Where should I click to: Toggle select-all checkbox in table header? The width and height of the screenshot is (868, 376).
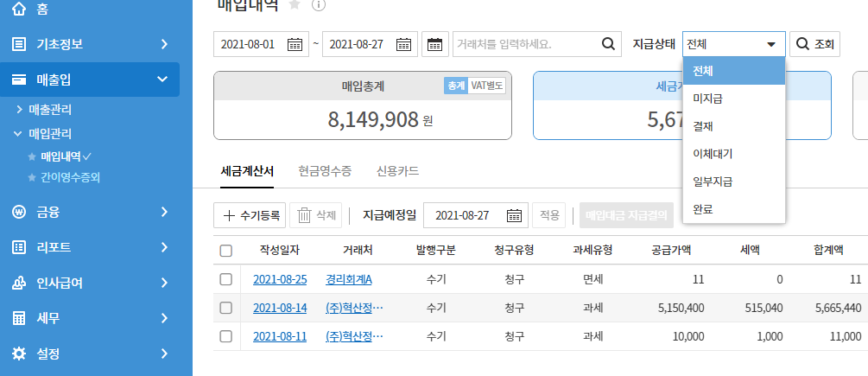coord(226,251)
